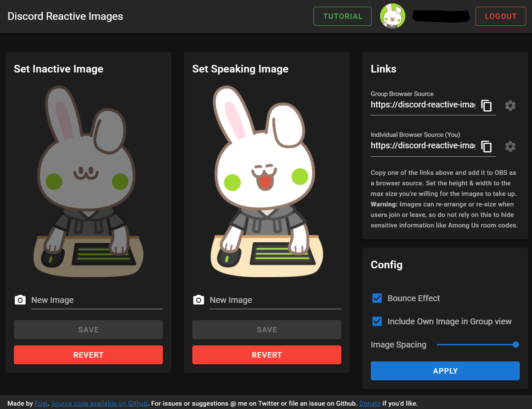Copy the Group Browser Source link
The height and width of the screenshot is (409, 532).
487,105
